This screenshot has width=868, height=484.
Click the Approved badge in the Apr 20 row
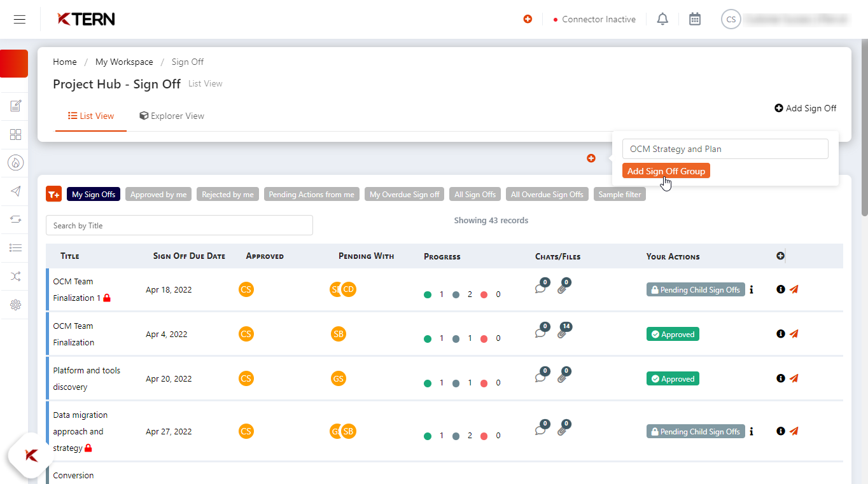[x=673, y=378]
